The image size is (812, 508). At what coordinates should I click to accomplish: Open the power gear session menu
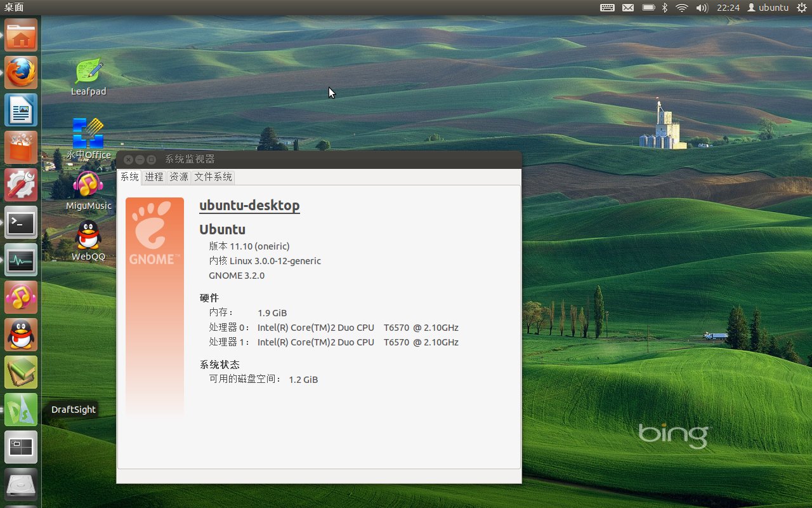tap(802, 8)
